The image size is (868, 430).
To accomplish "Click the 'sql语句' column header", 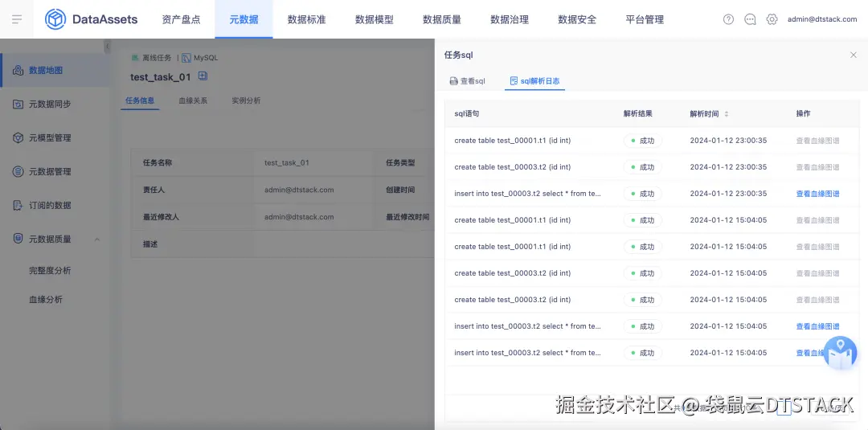I will [467, 114].
